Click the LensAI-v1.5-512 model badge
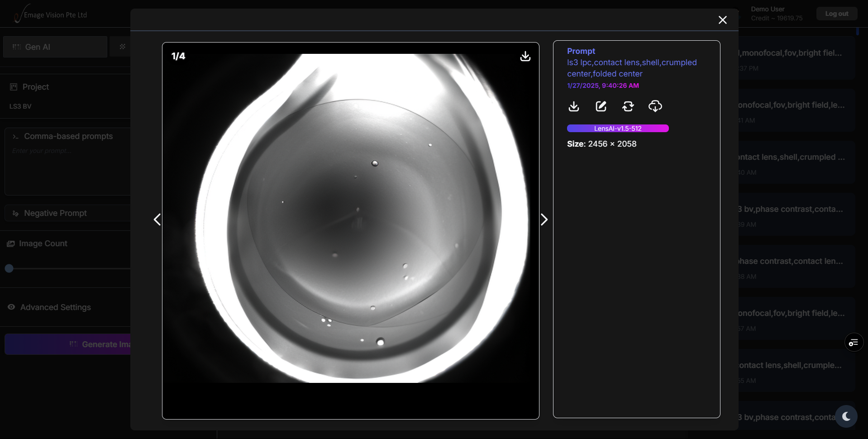Viewport: 868px width, 439px height. click(x=618, y=129)
